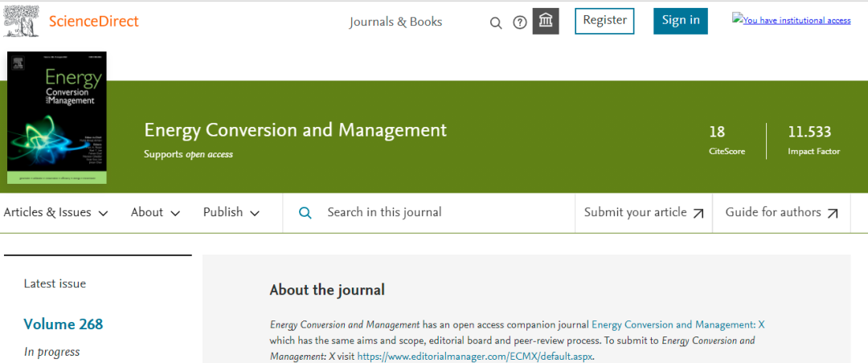Viewport: 868px width, 363px height.
Task: Click the institution building icon
Action: 546,21
